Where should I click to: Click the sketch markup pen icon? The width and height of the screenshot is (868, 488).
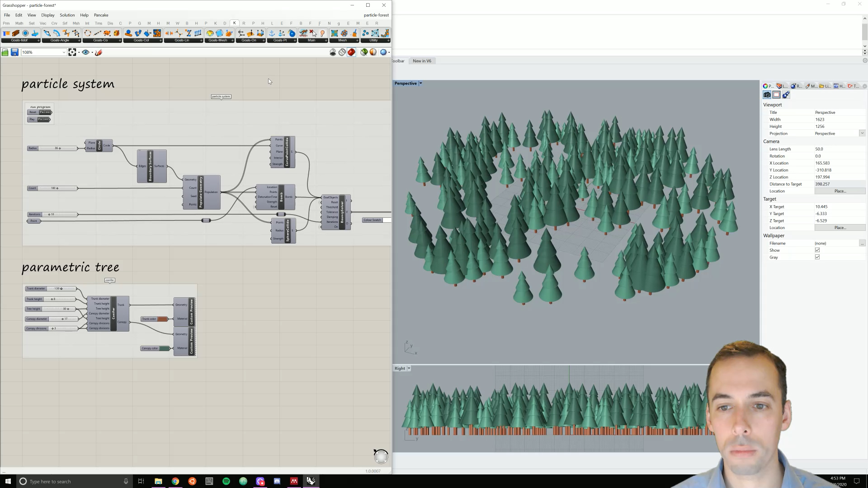tap(99, 52)
